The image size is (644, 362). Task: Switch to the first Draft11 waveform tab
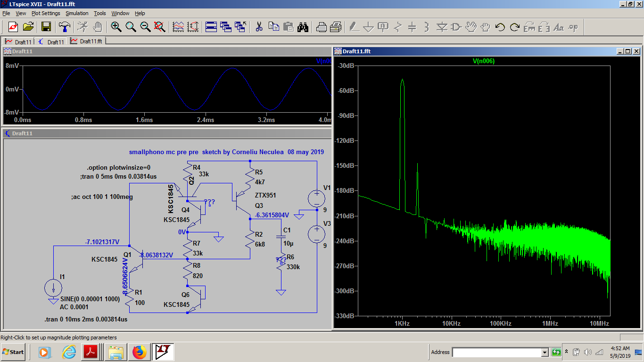tap(18, 42)
